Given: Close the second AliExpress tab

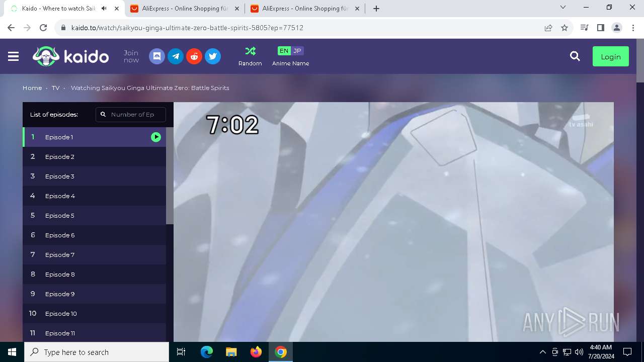Looking at the screenshot, I should tap(357, 9).
